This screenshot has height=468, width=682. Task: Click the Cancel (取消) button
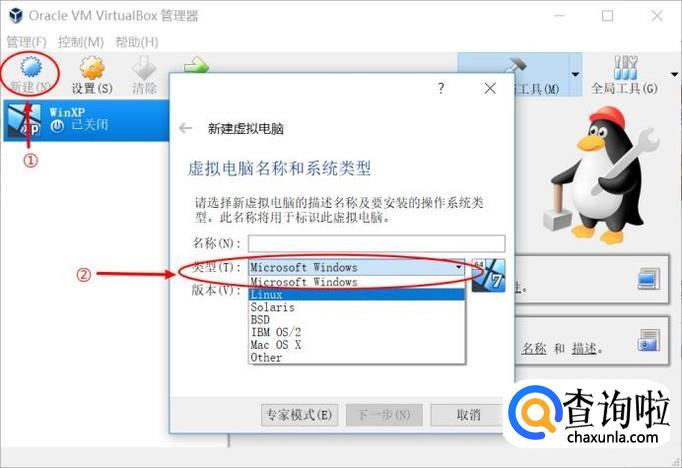[468, 415]
